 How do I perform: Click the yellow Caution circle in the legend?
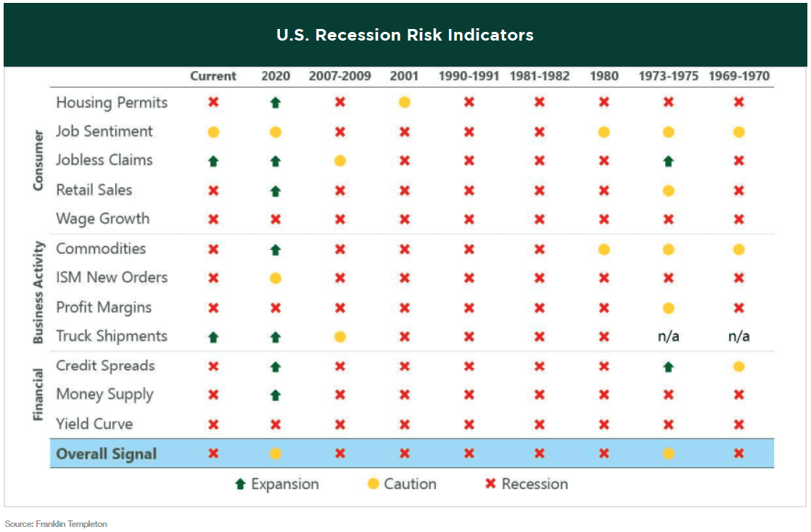(373, 484)
